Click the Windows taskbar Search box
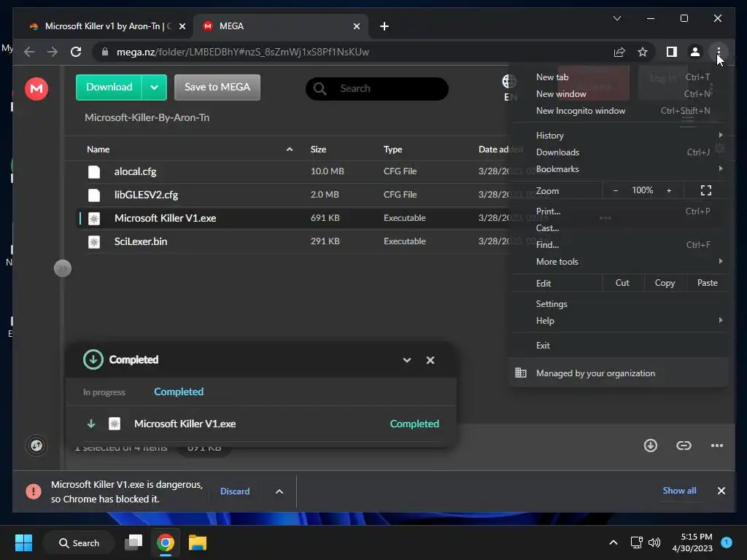The height and width of the screenshot is (560, 747). (x=79, y=542)
